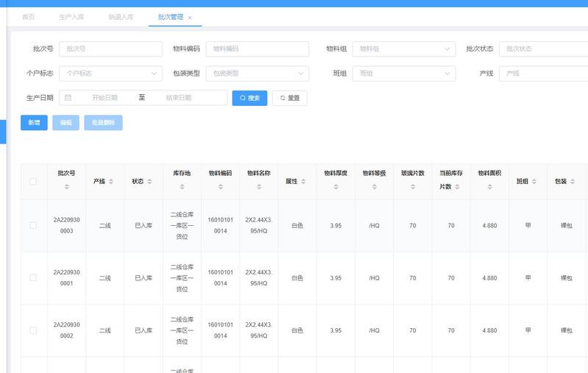
Task: Sort table by 物料等级 column
Action: pyautogui.click(x=374, y=187)
